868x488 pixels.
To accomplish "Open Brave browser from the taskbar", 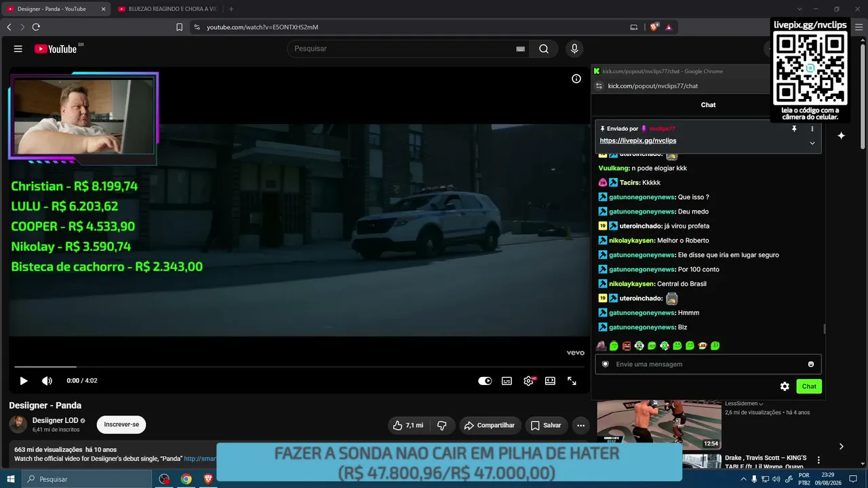I will coord(208,479).
